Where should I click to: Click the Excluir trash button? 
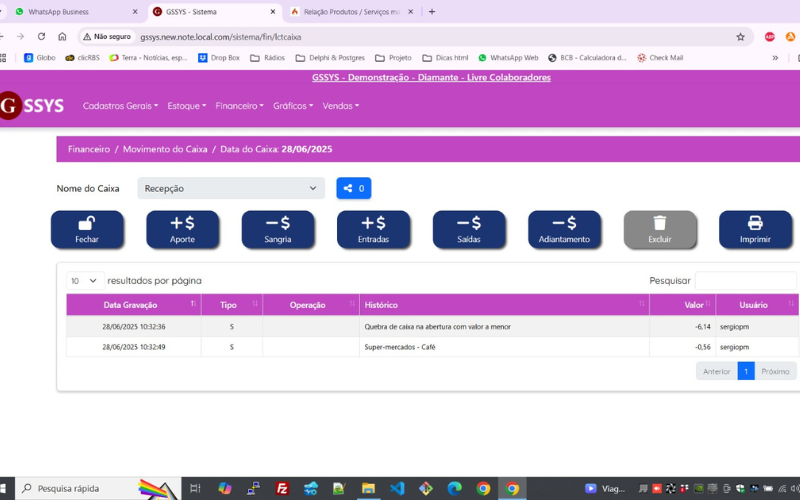click(x=660, y=229)
